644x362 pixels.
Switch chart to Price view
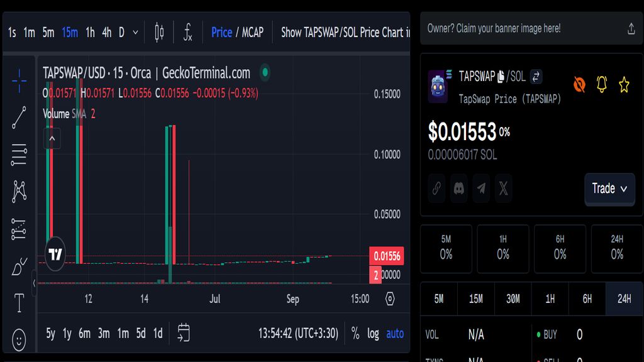point(222,33)
